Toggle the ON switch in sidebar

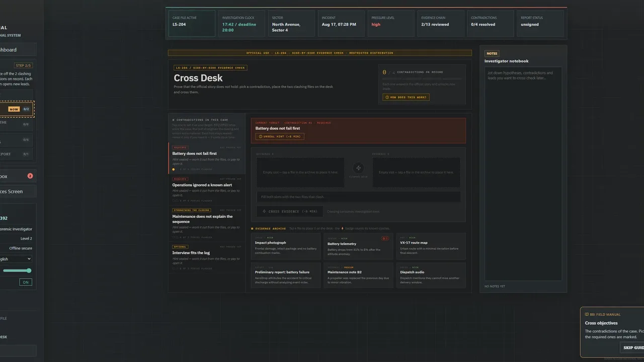pos(26,282)
